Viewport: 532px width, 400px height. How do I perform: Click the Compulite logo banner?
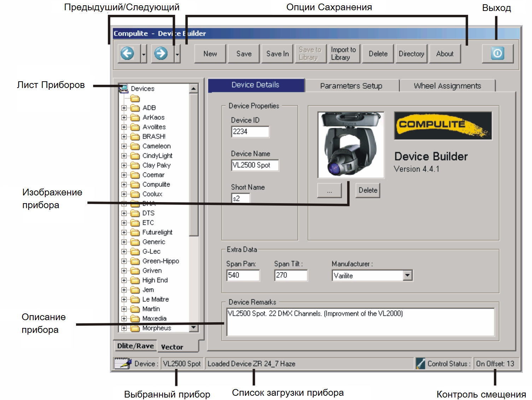pos(443,126)
